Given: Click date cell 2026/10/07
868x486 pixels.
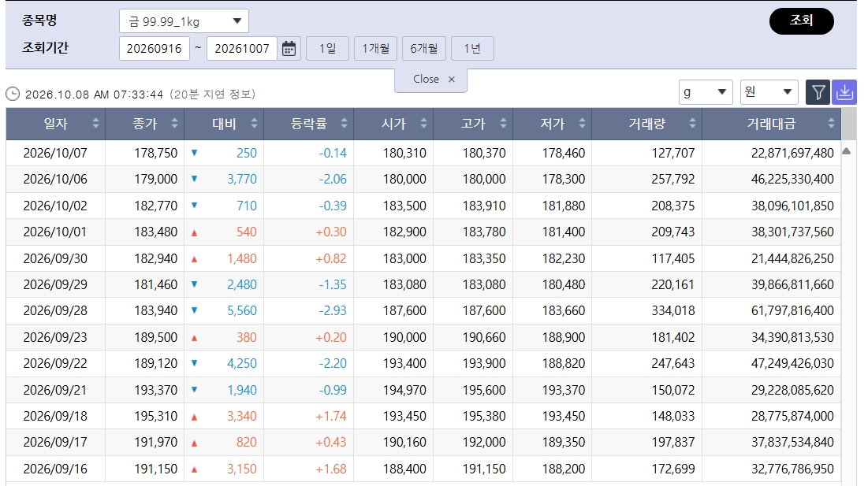Looking at the screenshot, I should pyautogui.click(x=55, y=153).
